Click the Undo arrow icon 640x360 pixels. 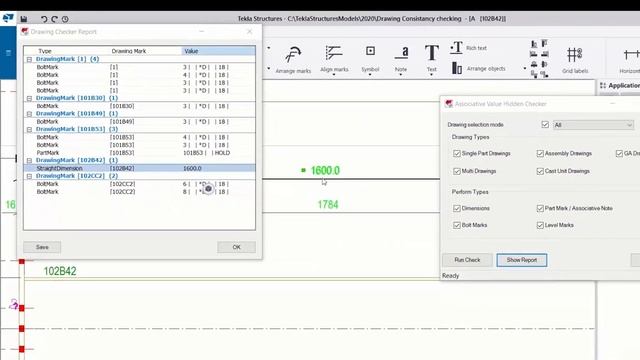(x=44, y=19)
